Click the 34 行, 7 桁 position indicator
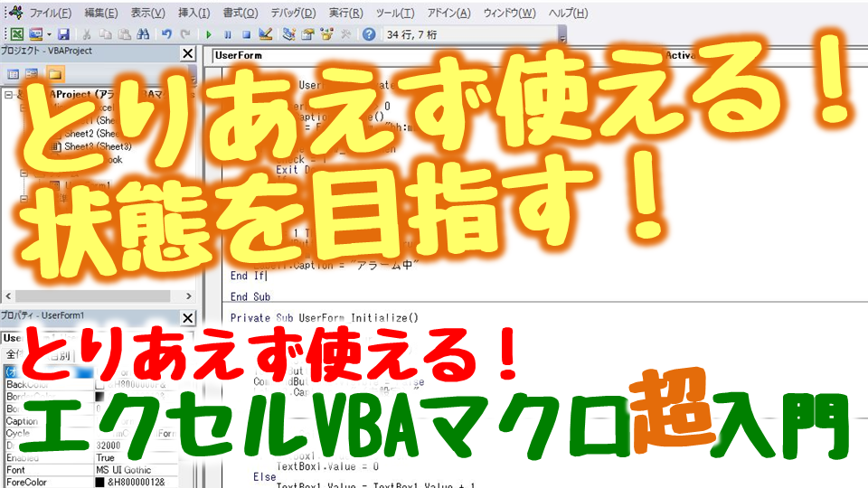The height and width of the screenshot is (488, 868). [412, 35]
